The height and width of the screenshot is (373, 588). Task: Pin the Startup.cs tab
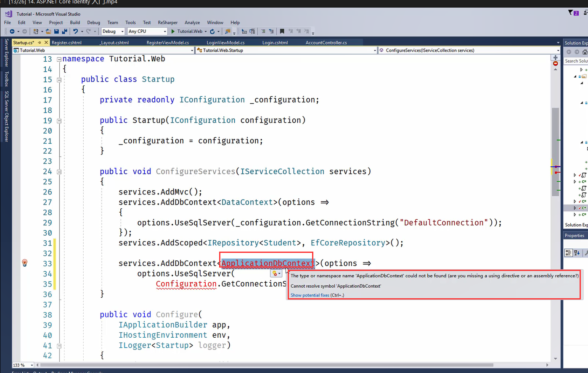point(40,42)
